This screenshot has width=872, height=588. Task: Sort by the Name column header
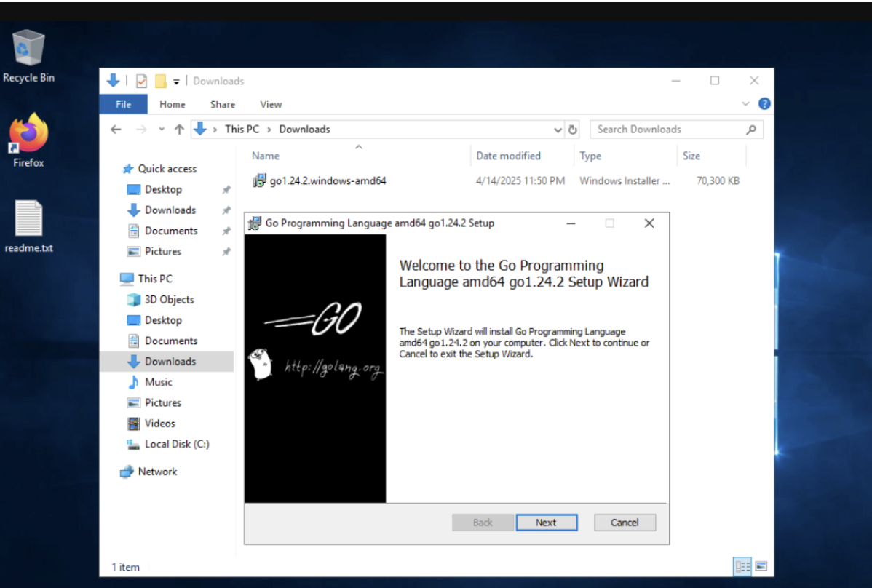tap(359, 156)
